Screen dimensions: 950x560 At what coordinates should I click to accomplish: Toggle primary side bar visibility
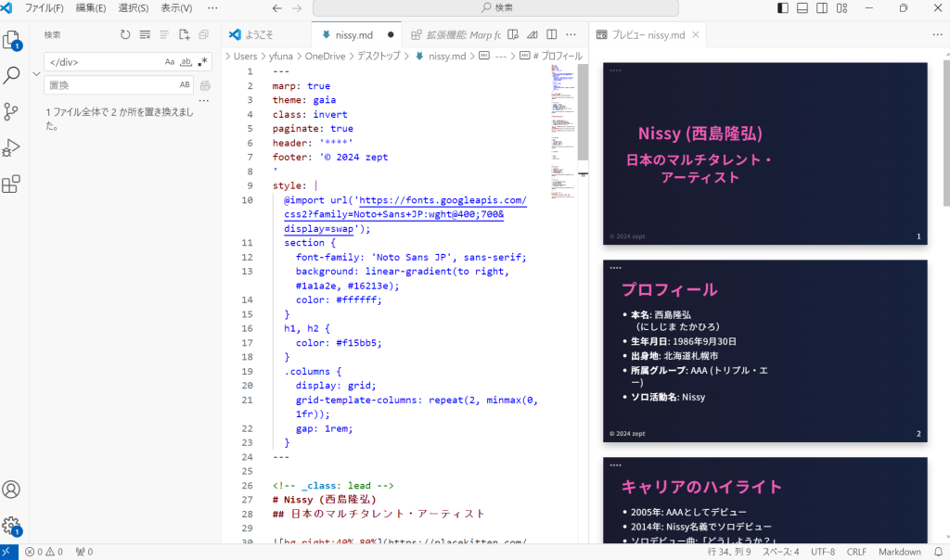pos(783,8)
